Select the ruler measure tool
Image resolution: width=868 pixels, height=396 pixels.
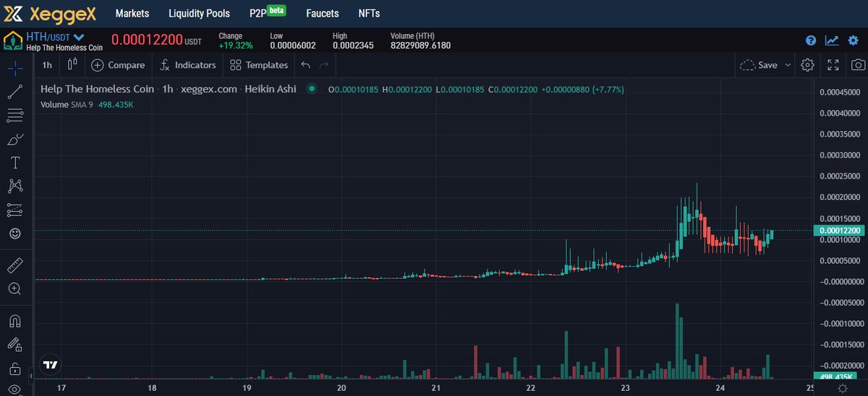15,265
